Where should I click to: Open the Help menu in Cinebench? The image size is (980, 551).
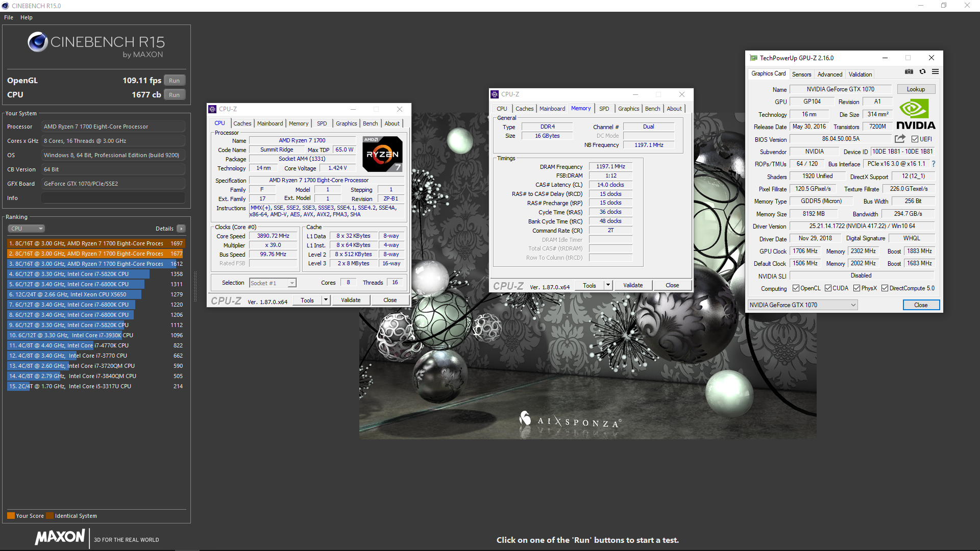pyautogui.click(x=27, y=17)
